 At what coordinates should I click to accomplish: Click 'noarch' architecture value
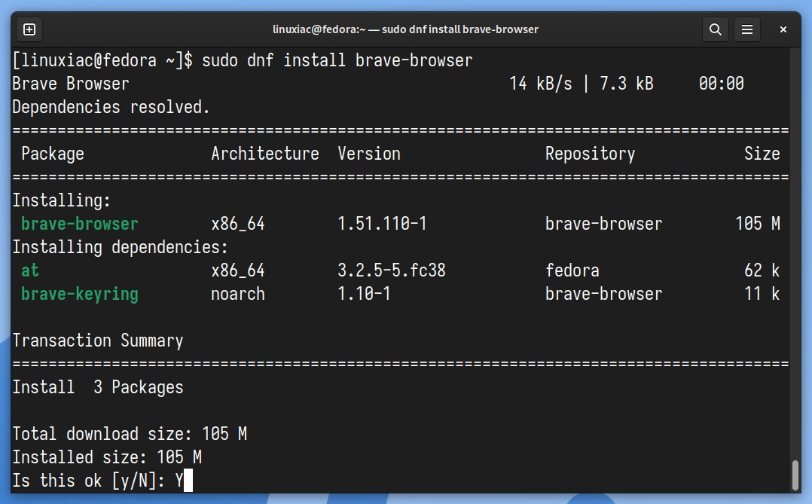(x=238, y=295)
